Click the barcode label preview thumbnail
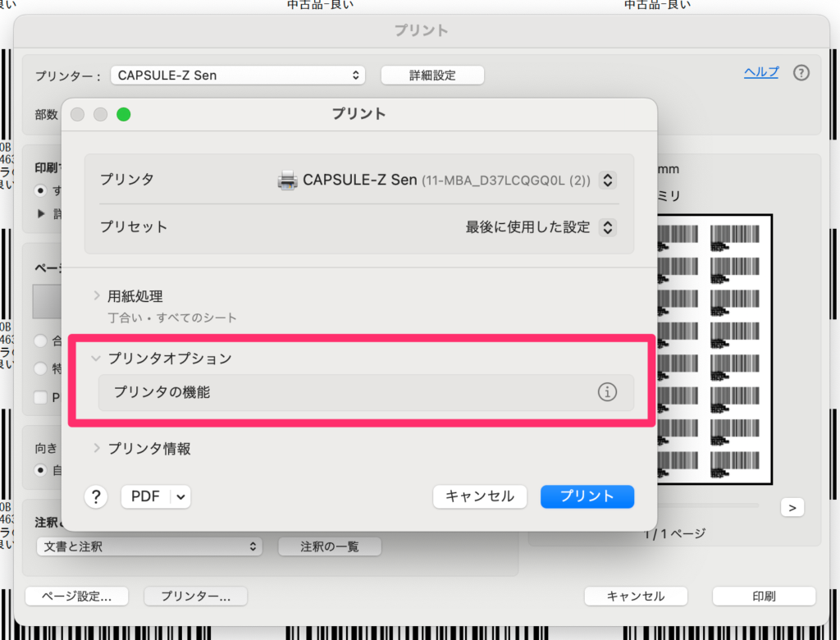 pos(714,349)
